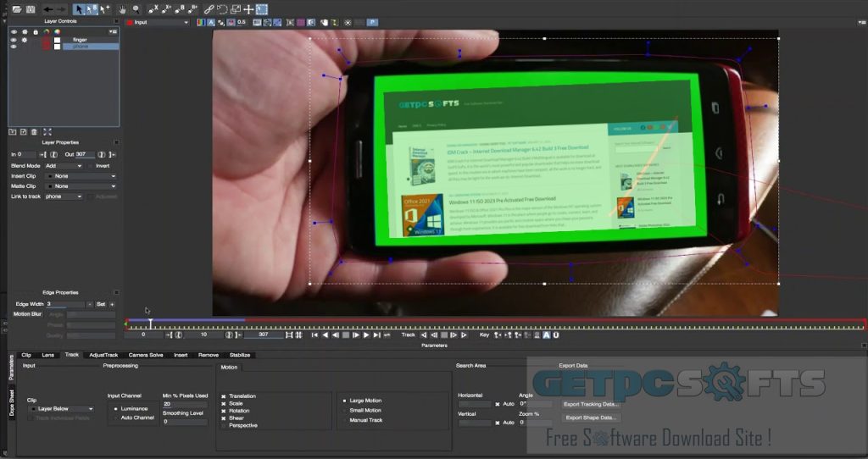Click the Attach Layer chain-link tool

[x=209, y=8]
